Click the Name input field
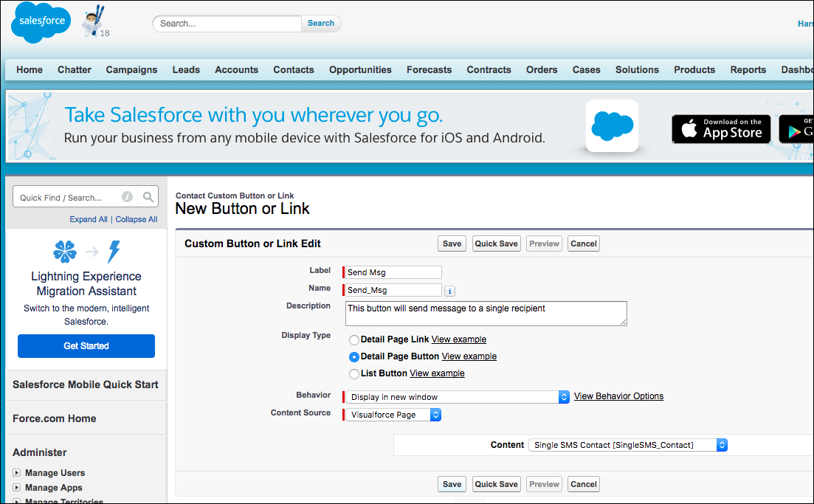The image size is (814, 504). click(393, 290)
